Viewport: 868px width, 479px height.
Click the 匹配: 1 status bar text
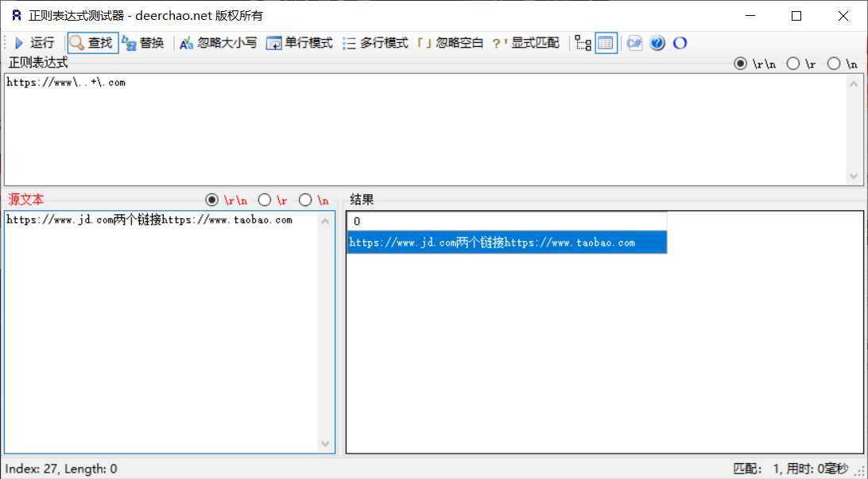tap(791, 469)
